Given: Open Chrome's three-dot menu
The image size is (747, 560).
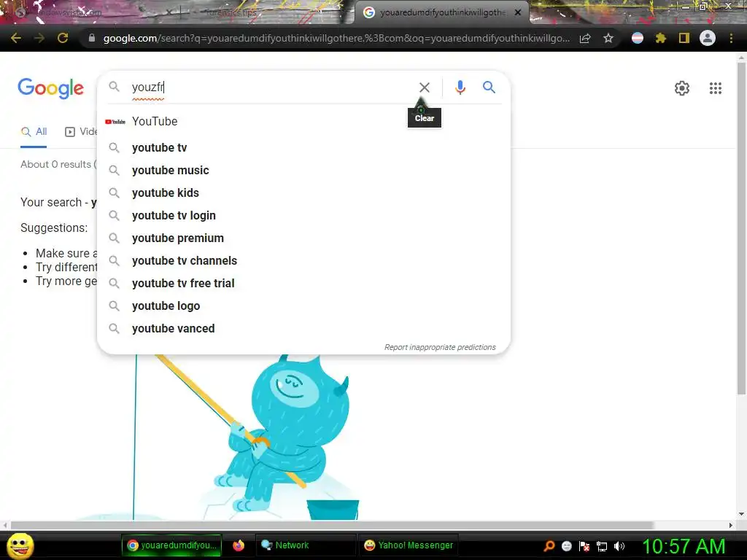Looking at the screenshot, I should tap(731, 38).
